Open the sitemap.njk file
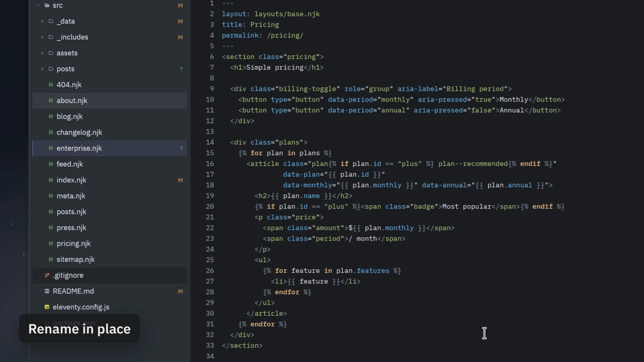Image resolution: width=644 pixels, height=362 pixels. 109,259
